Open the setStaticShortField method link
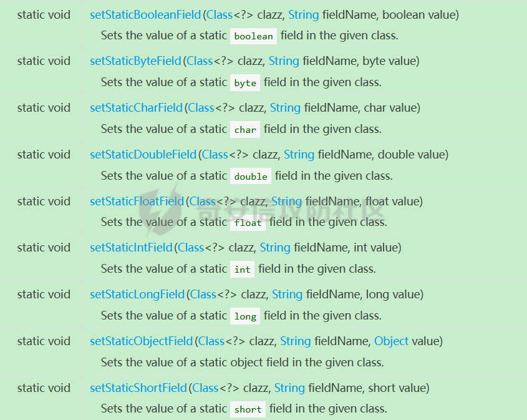 coord(138,388)
